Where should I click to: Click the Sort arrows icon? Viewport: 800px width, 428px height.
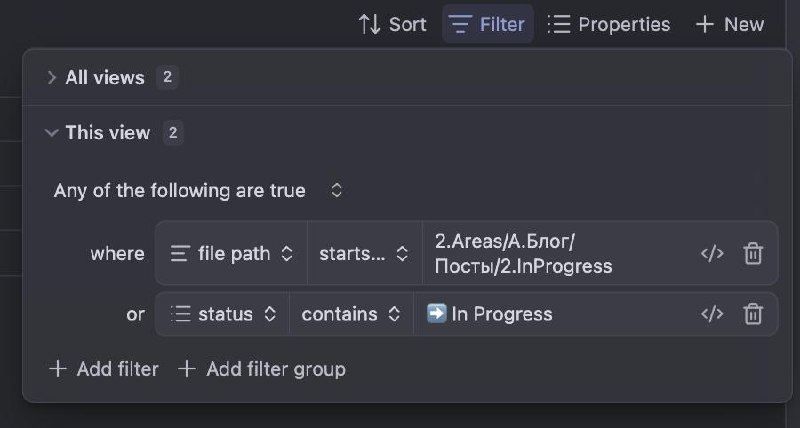point(369,24)
